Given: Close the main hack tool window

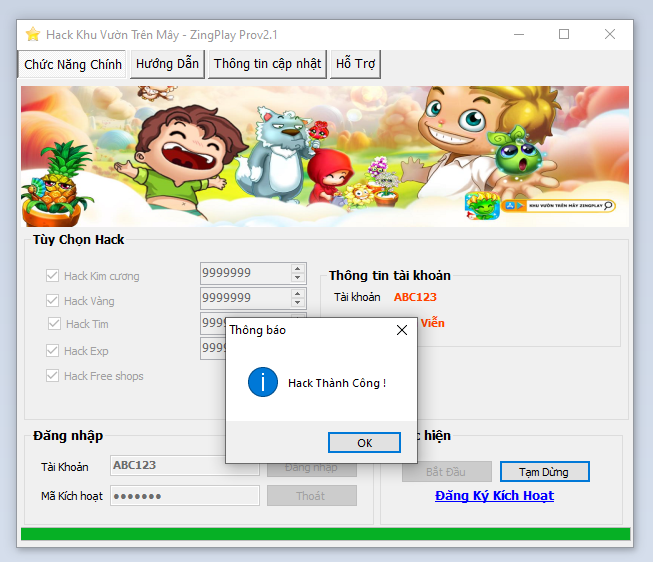Looking at the screenshot, I should tap(610, 34).
